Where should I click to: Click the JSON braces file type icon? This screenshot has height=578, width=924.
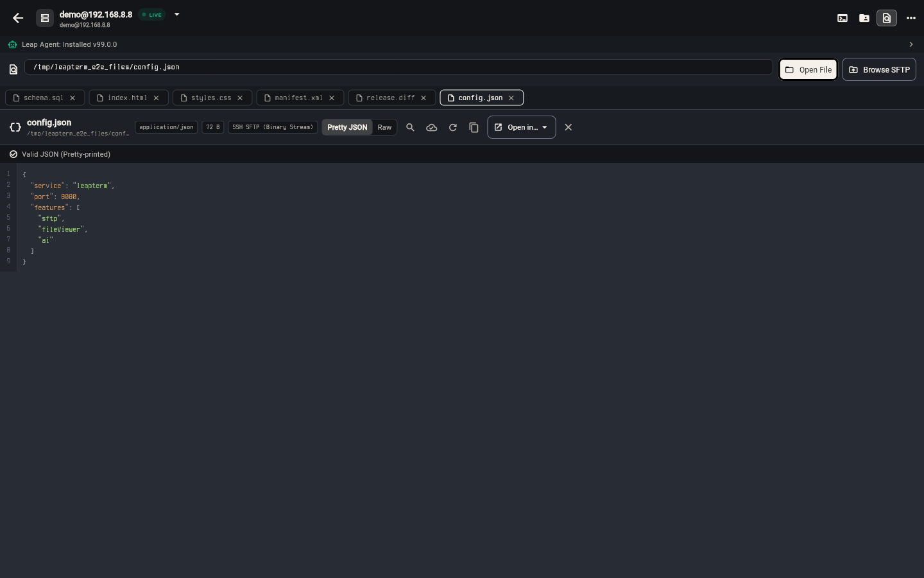[15, 127]
